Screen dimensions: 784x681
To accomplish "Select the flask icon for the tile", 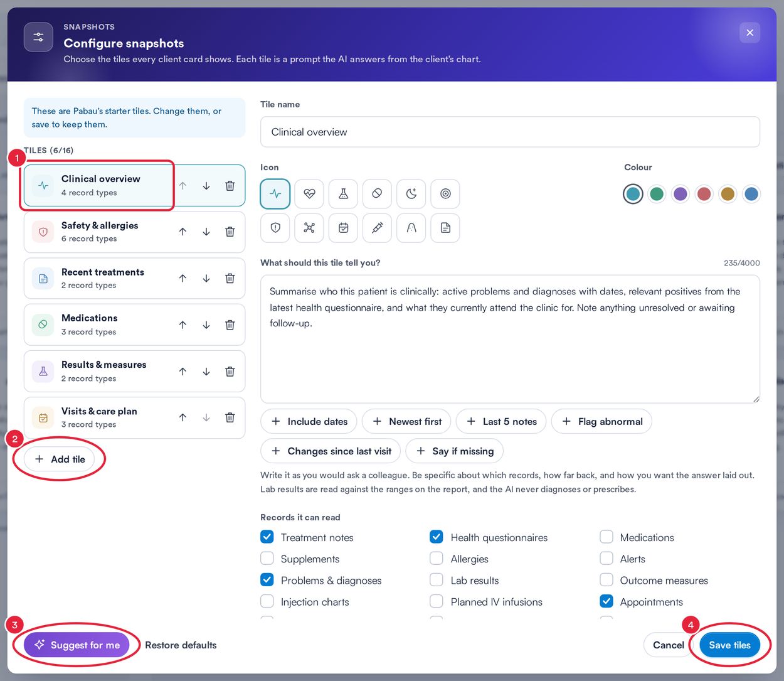I will pyautogui.click(x=343, y=194).
